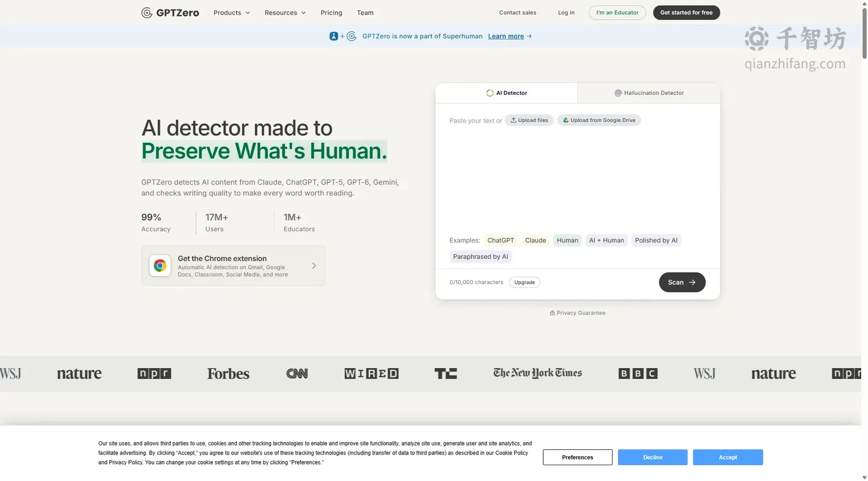Click the Forbes logo
The width and height of the screenshot is (868, 481).
click(228, 374)
